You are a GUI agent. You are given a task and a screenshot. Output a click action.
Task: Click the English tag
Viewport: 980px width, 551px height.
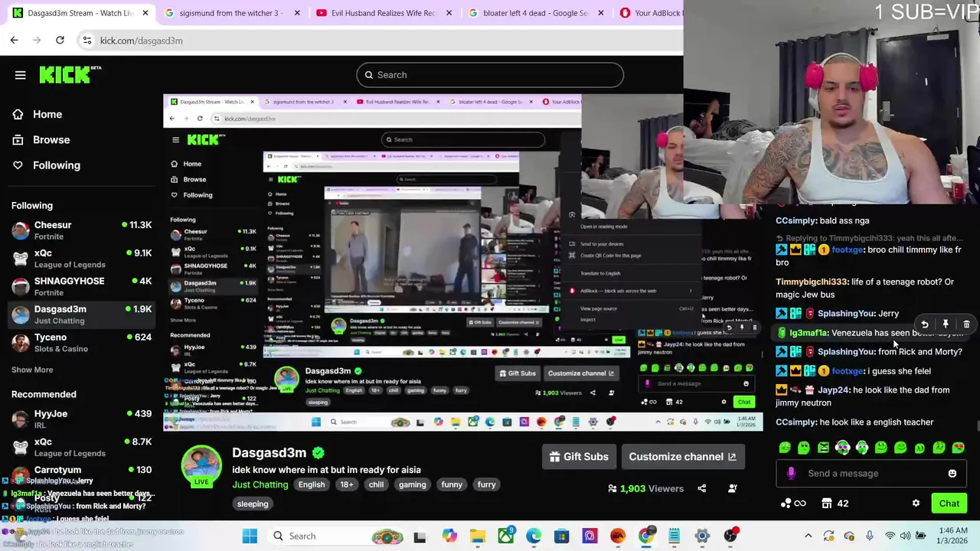click(x=312, y=484)
